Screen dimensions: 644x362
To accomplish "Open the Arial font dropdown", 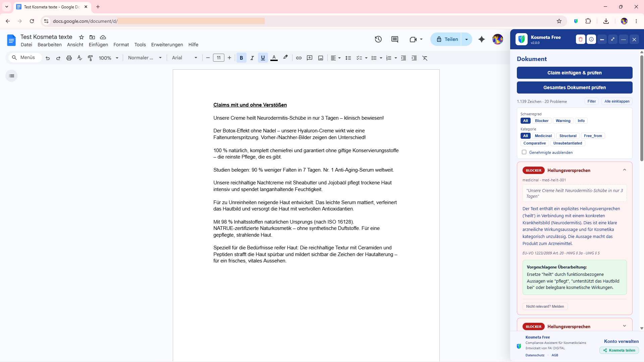I will click(x=185, y=58).
